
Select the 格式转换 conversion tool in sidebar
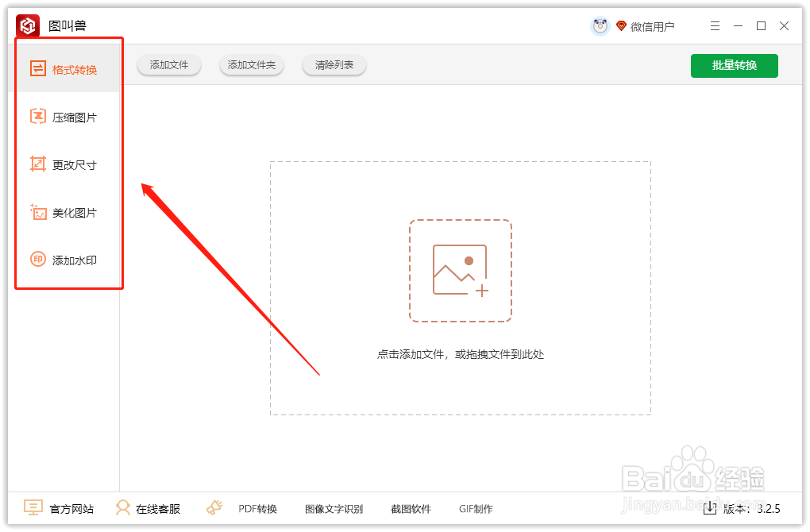[x=67, y=68]
